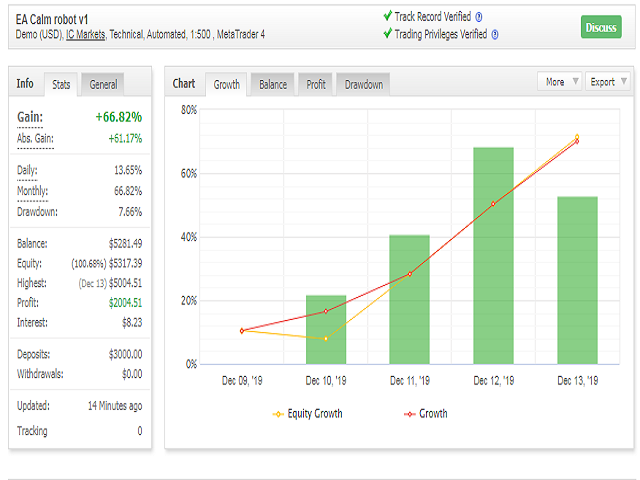The height and width of the screenshot is (480, 640).
Task: Switch to the Balance chart tab
Action: [x=273, y=85]
